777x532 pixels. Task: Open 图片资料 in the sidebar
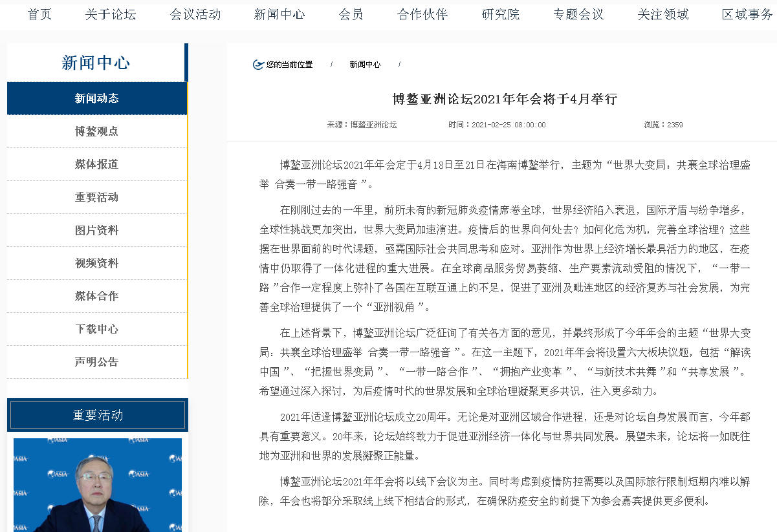coord(97,230)
